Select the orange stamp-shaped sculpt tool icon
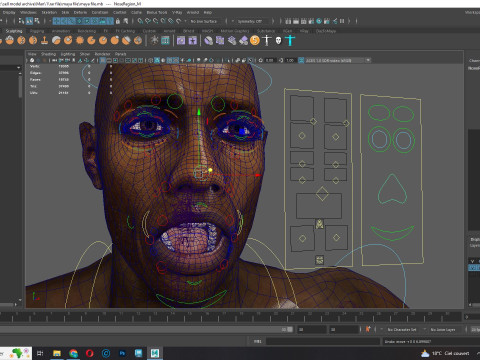Screen dimensions: 480x360 click(44, 41)
